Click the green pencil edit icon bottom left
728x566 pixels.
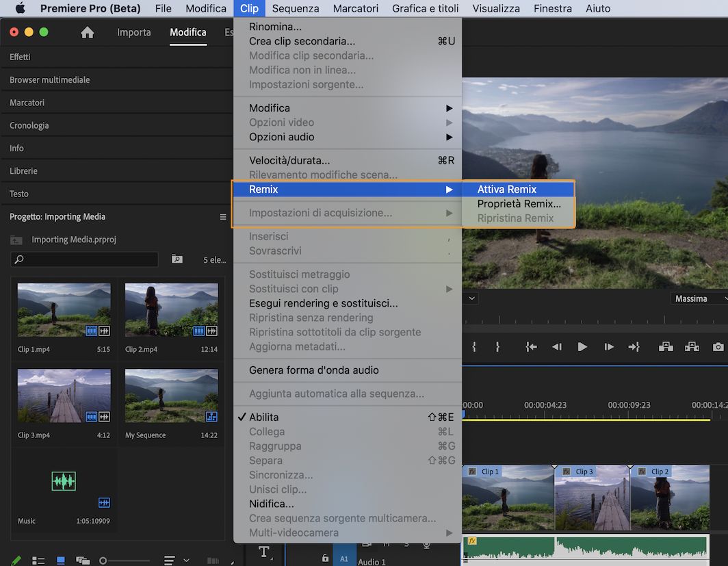click(x=15, y=560)
